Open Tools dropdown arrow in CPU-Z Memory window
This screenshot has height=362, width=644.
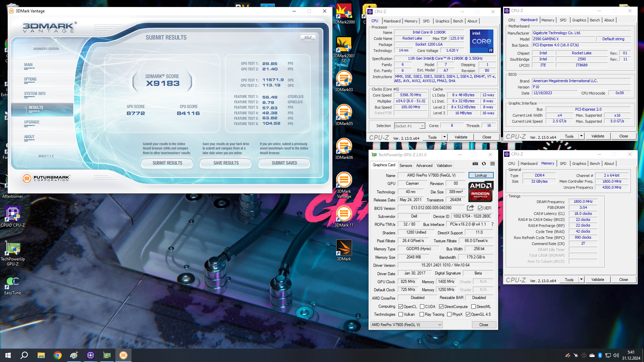pos(581,280)
